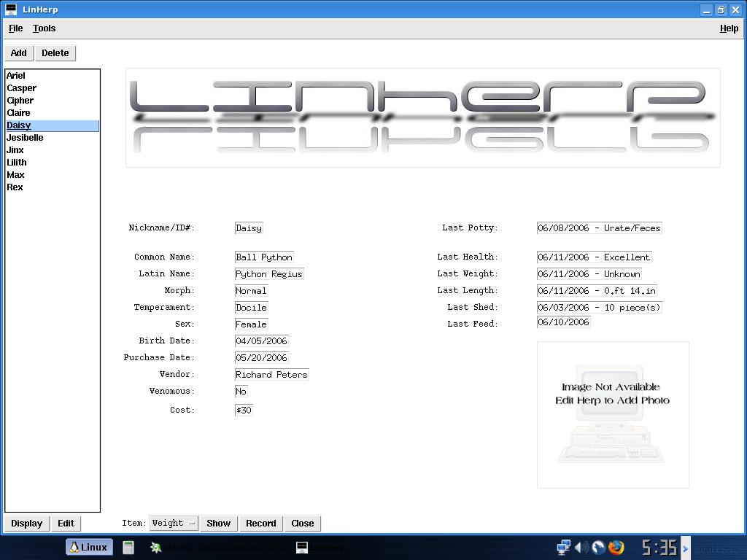
Task: Click the Record button
Action: pyautogui.click(x=261, y=524)
